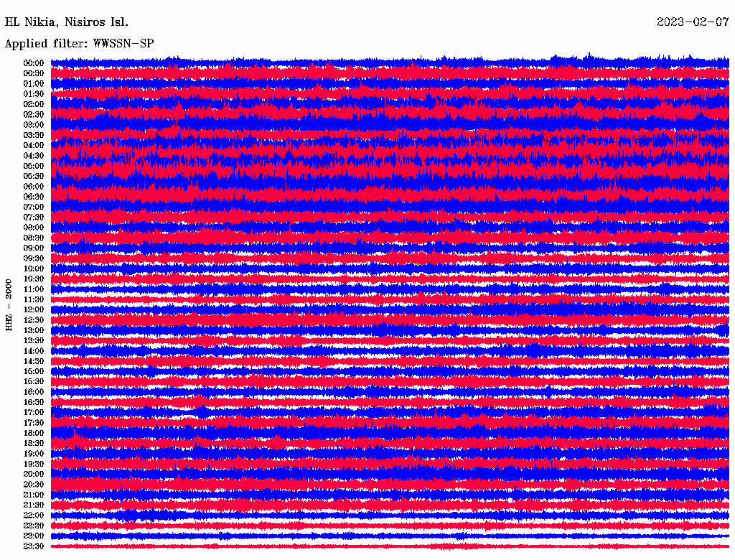Select the 07:00 time label
Viewport: 735px width, 560px height.
click(x=34, y=207)
